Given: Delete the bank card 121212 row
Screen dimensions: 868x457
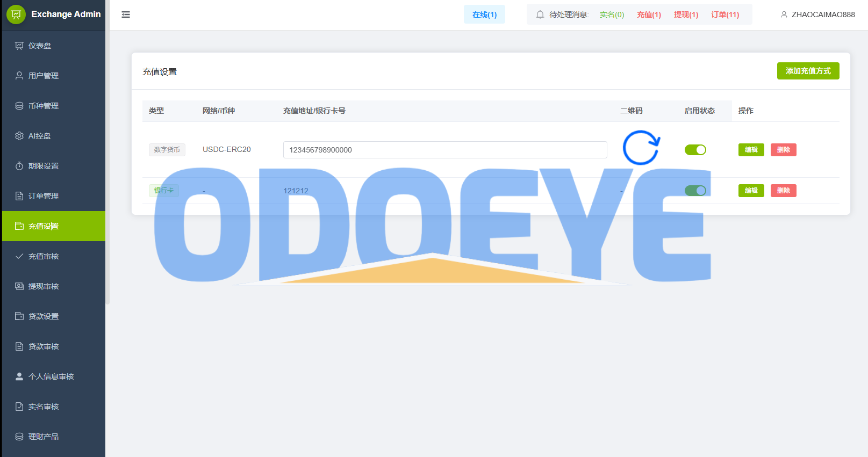Looking at the screenshot, I should tap(783, 191).
